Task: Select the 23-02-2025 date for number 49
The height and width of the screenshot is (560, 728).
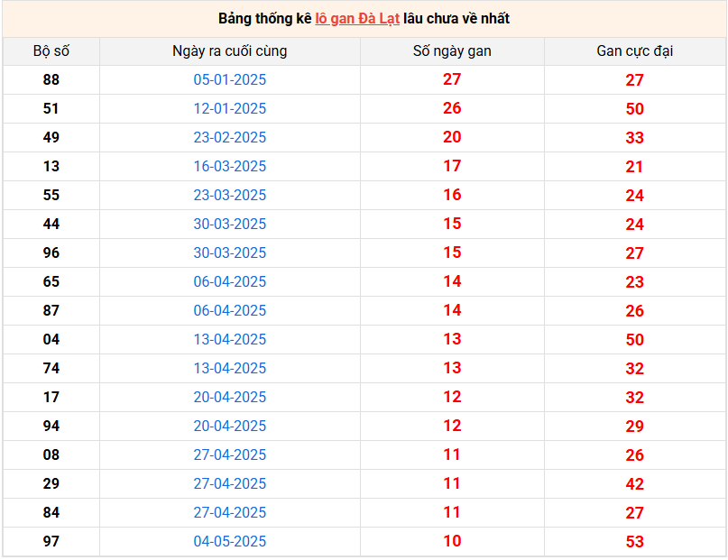Action: pos(230,138)
